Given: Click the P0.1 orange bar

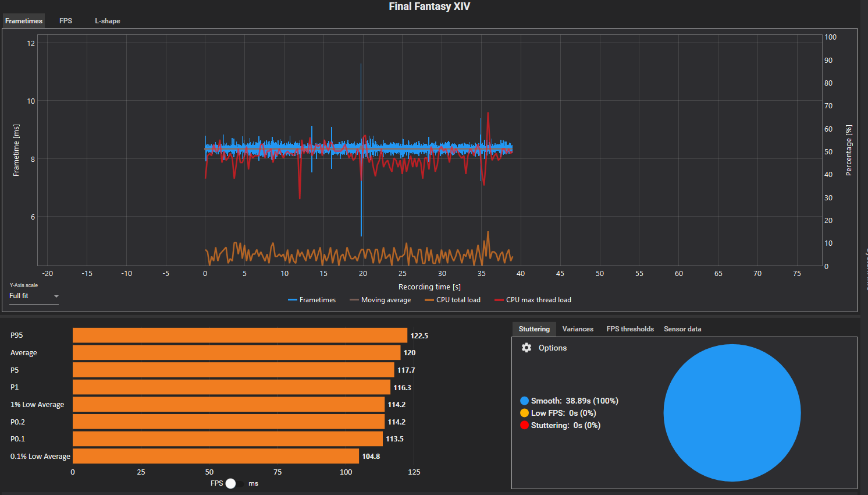Looking at the screenshot, I should 227,439.
